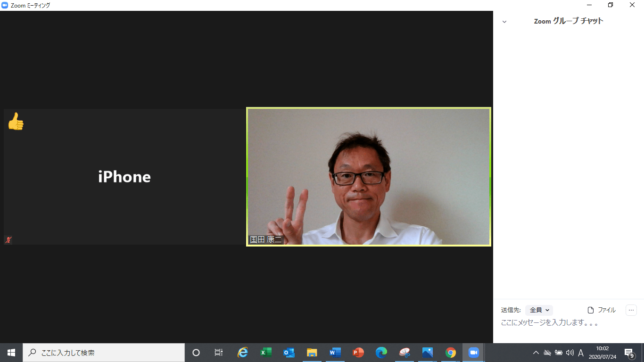
Task: Click the Windows taskbar search box
Action: (x=104, y=353)
